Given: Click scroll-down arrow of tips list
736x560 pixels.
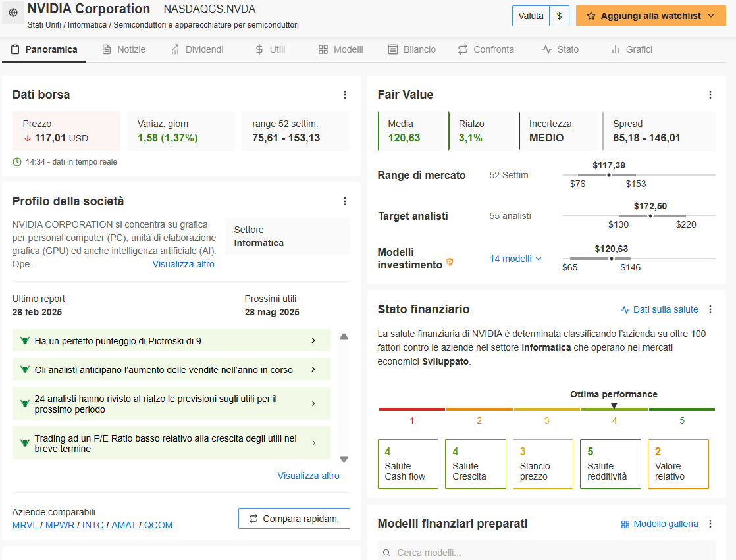Looking at the screenshot, I should 344,459.
